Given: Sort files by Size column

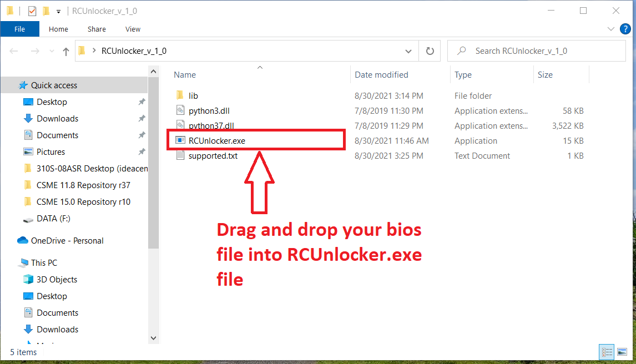Looking at the screenshot, I should coord(545,75).
